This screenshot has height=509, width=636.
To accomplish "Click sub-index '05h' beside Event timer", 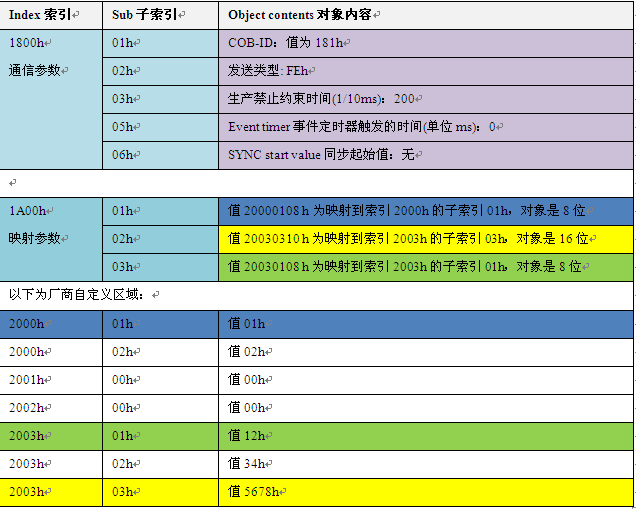I will click(161, 127).
